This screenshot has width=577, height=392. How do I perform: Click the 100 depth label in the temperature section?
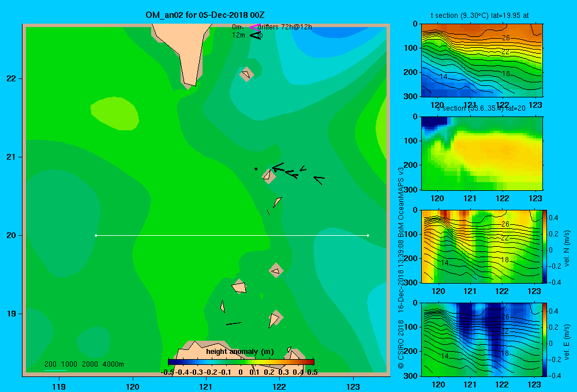click(x=410, y=48)
